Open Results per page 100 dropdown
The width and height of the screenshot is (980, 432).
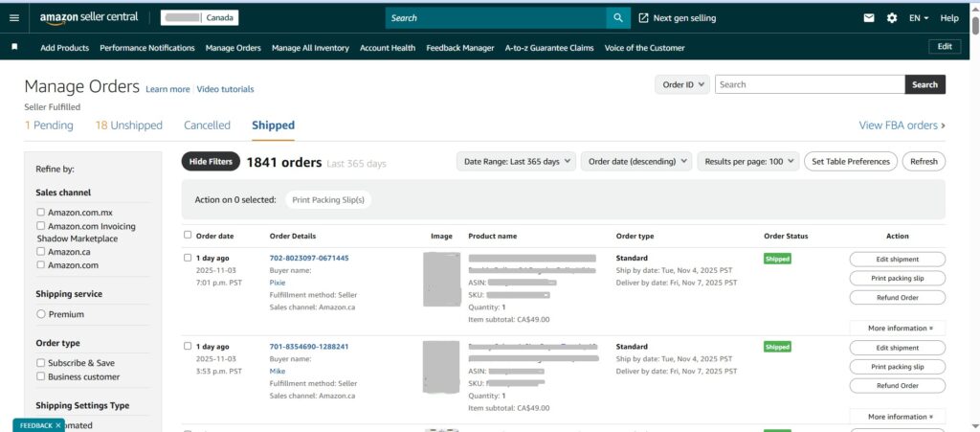[x=748, y=161]
